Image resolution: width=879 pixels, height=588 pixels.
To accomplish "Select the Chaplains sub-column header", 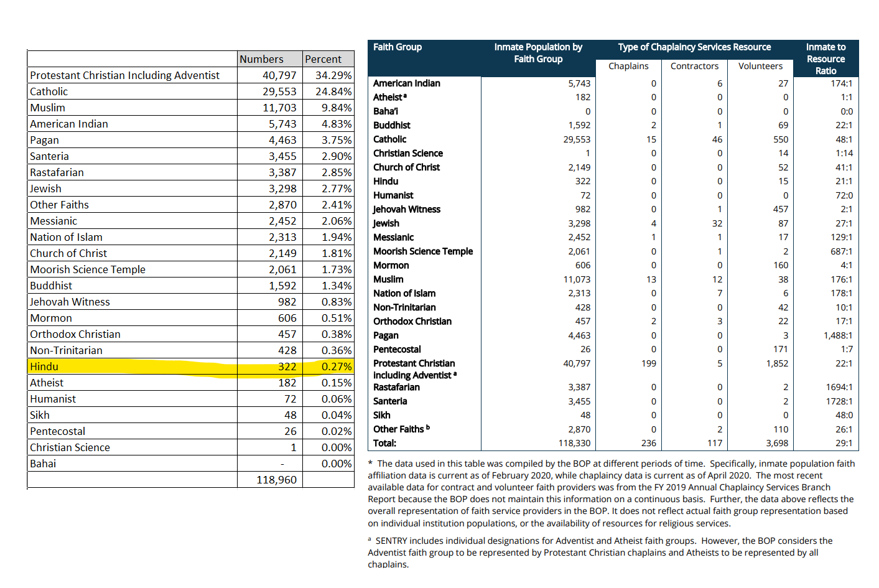I will 628,66.
